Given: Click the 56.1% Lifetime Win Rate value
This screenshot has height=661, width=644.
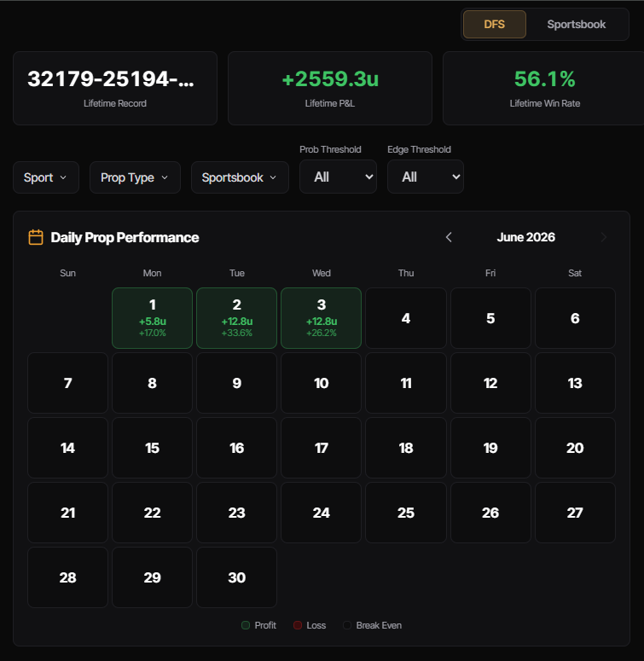Looking at the screenshot, I should click(544, 78).
